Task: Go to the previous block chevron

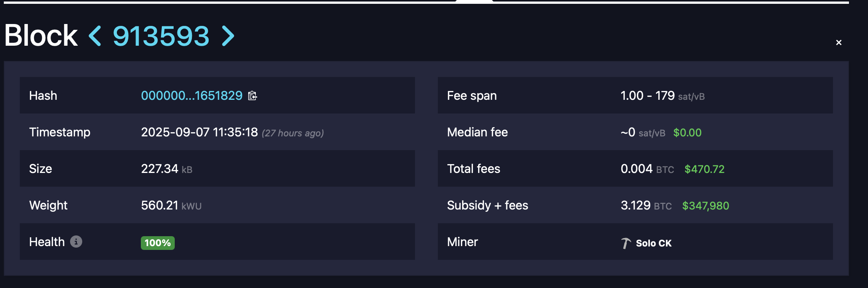Action: coord(95,36)
